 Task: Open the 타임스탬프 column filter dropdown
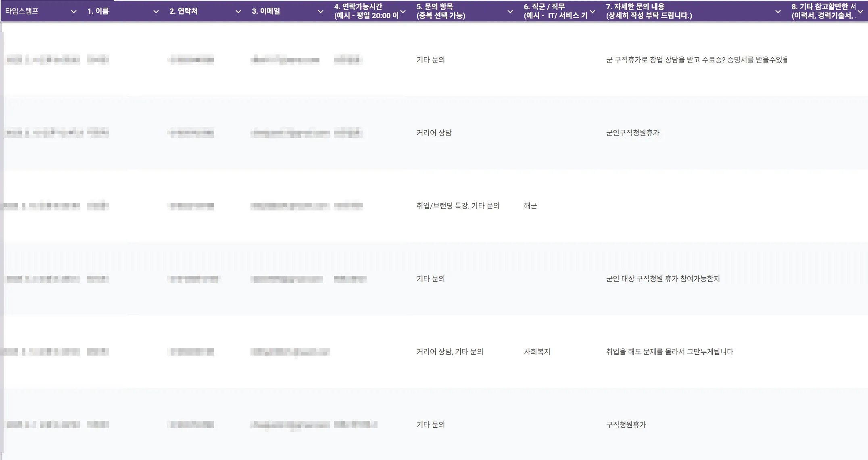click(74, 12)
